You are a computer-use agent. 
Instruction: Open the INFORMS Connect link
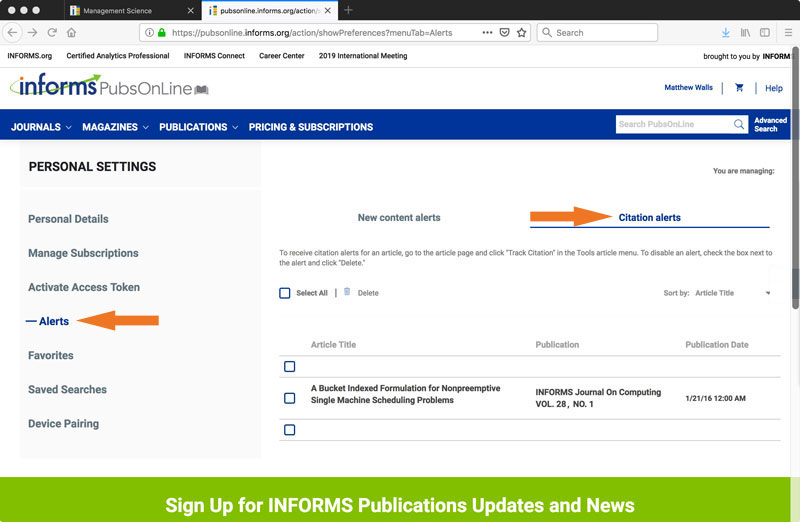tap(214, 56)
